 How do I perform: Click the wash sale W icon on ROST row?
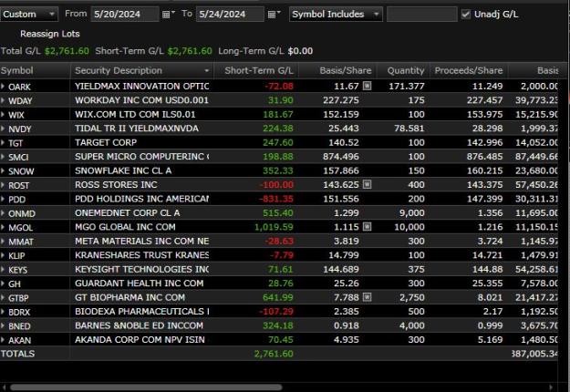pos(368,184)
